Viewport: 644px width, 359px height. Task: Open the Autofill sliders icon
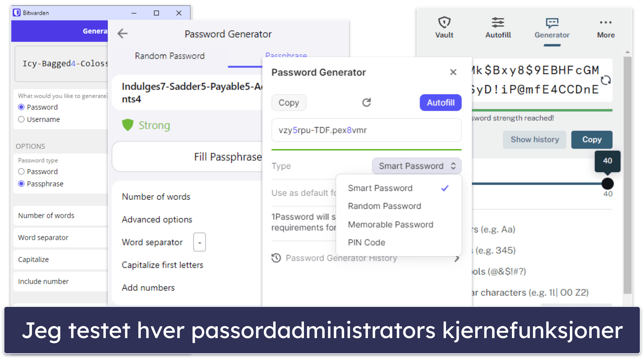(x=498, y=23)
